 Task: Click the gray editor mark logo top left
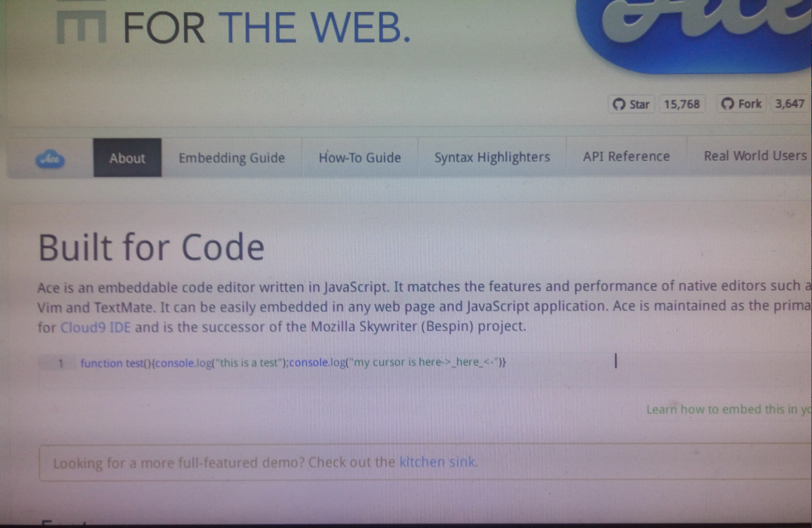pyautogui.click(x=80, y=23)
